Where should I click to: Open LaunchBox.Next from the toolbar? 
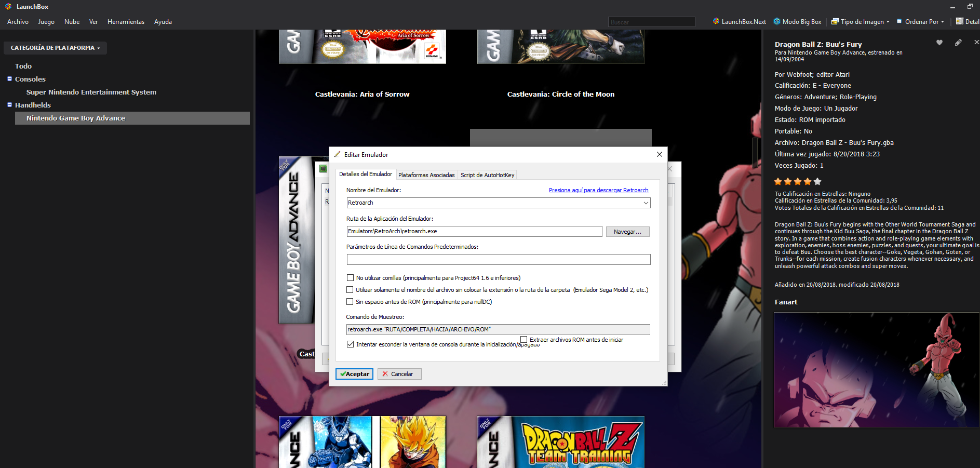pos(740,22)
